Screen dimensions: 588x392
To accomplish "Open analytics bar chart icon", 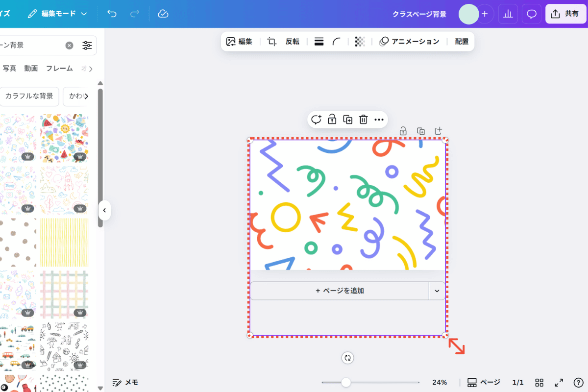I will pos(508,14).
